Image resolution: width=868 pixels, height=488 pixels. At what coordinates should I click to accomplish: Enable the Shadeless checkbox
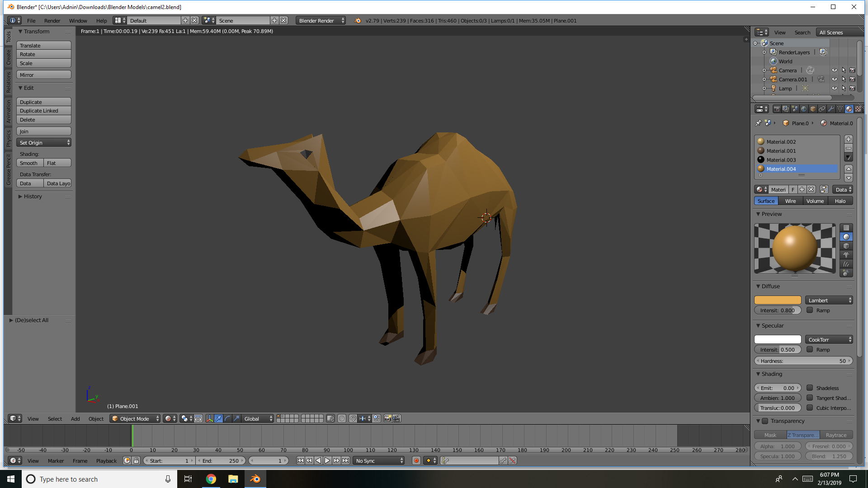[x=810, y=388]
